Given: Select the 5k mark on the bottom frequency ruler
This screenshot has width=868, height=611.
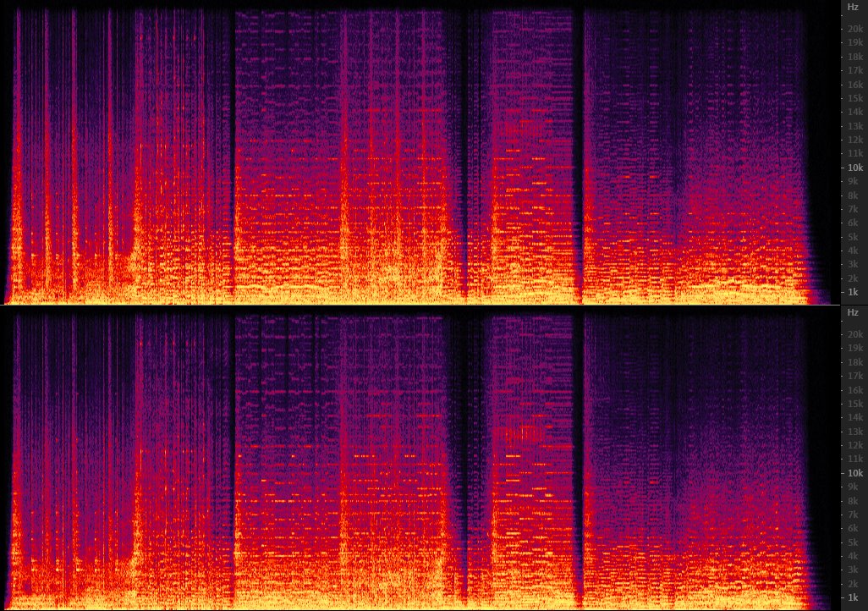Looking at the screenshot, I should [x=853, y=542].
